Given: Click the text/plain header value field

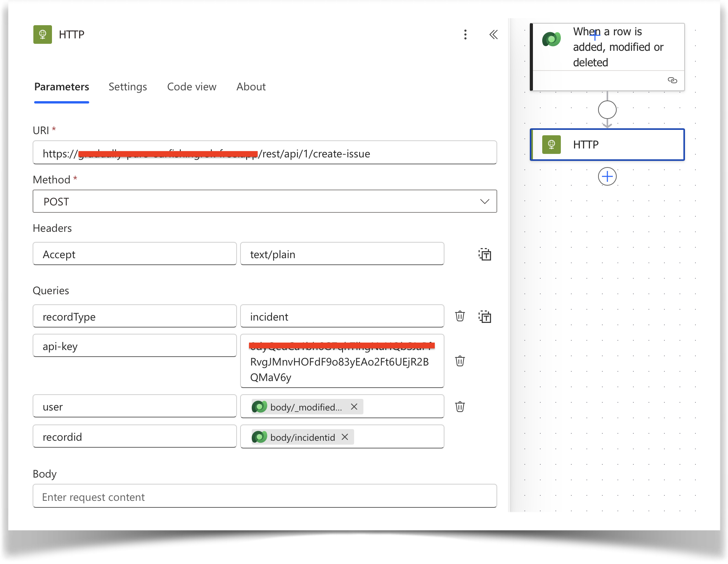Looking at the screenshot, I should click(342, 254).
